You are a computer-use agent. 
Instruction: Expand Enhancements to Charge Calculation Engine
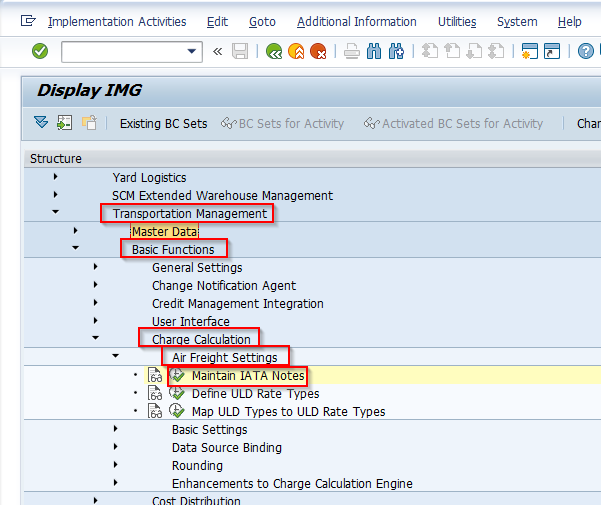(115, 483)
